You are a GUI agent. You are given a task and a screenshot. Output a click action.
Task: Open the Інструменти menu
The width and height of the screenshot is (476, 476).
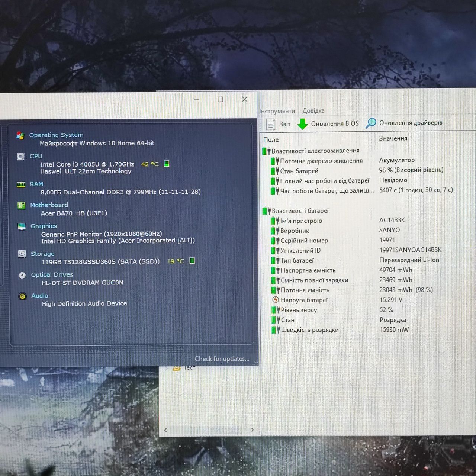tap(277, 111)
